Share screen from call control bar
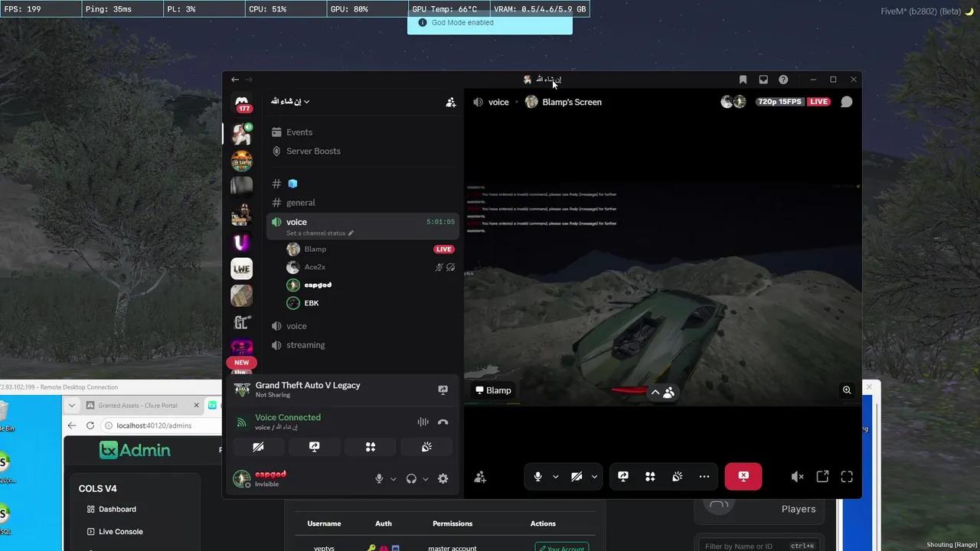The width and height of the screenshot is (980, 551). pos(623,477)
